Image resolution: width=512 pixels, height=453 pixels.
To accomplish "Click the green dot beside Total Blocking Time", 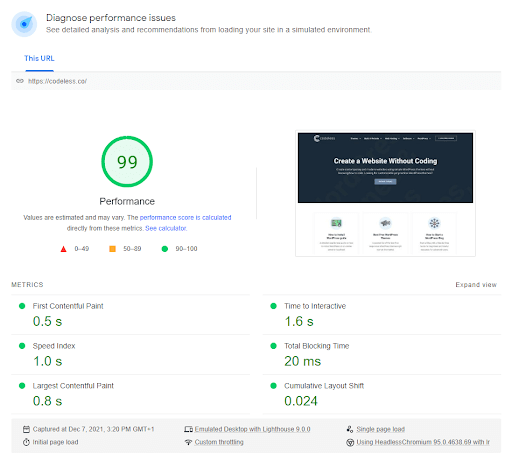I will (273, 346).
